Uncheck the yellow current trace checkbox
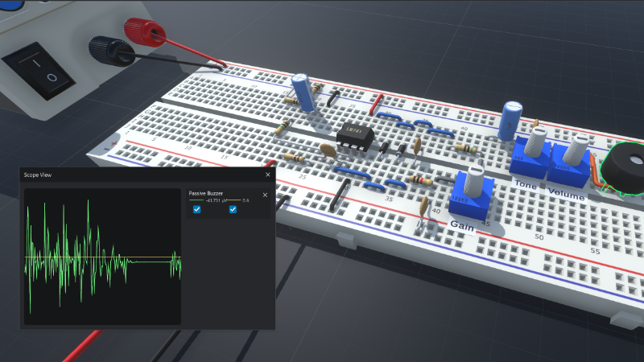The width and height of the screenshot is (644, 362). point(233,210)
